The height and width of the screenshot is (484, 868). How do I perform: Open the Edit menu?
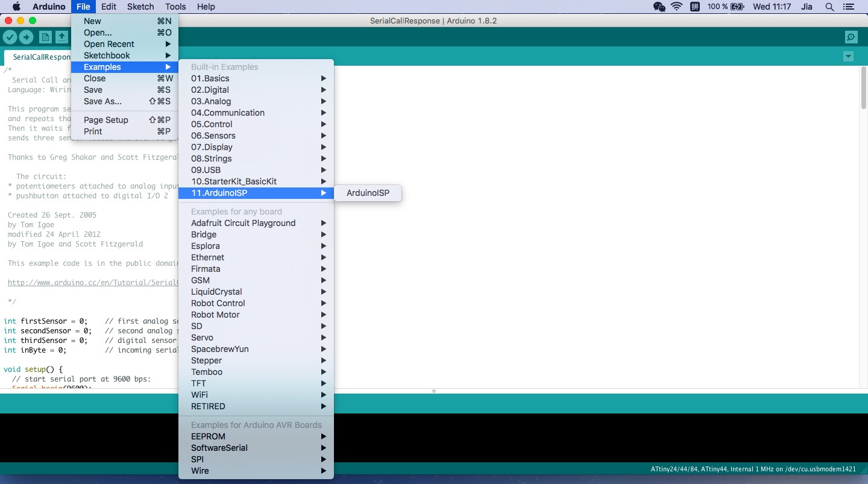(x=108, y=7)
